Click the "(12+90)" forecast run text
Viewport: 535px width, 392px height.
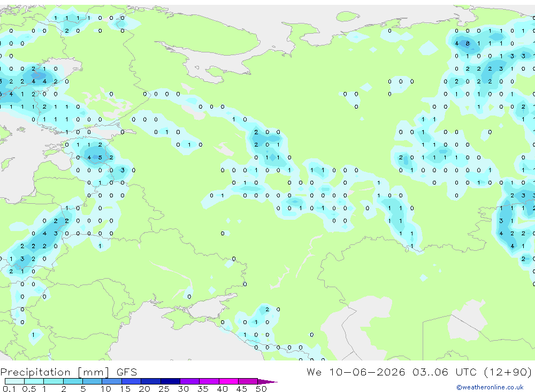click(508, 372)
